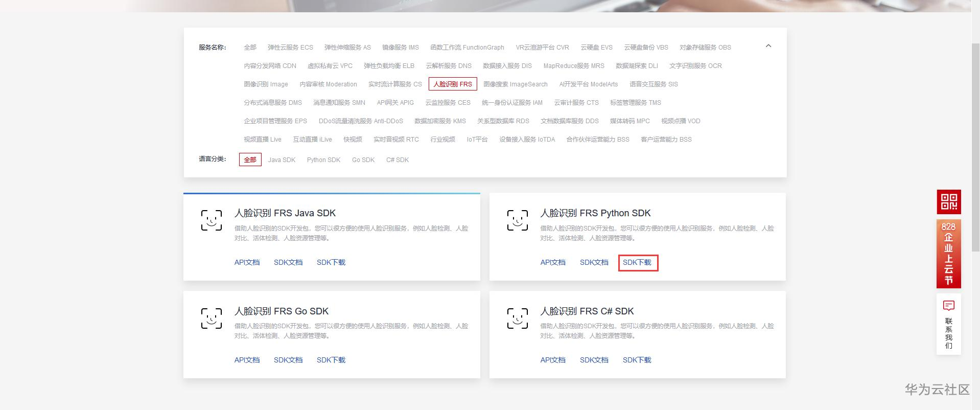Open the QR code icon in sidebar

pyautogui.click(x=948, y=201)
